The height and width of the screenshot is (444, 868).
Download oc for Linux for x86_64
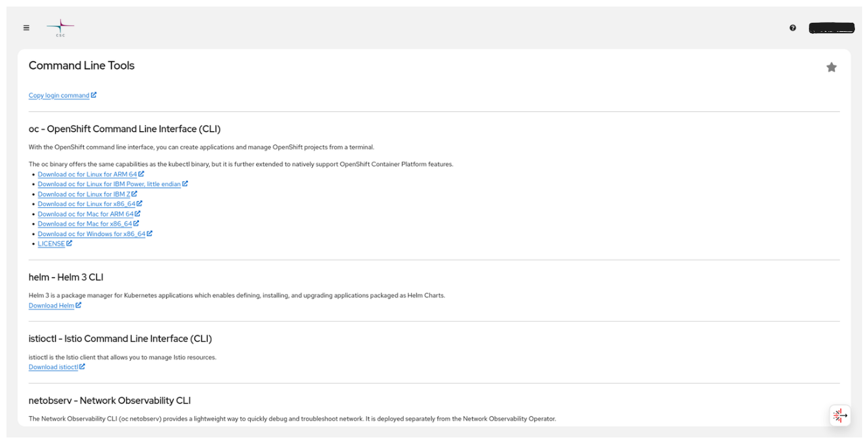[86, 203]
